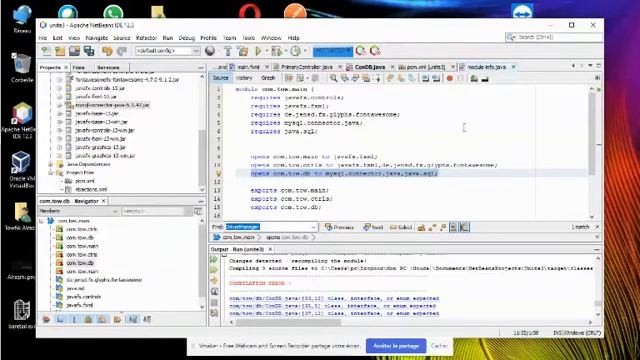Click the first filter icon in Navigator bottom bar
This screenshot has height=360, width=640.
coord(46,319)
